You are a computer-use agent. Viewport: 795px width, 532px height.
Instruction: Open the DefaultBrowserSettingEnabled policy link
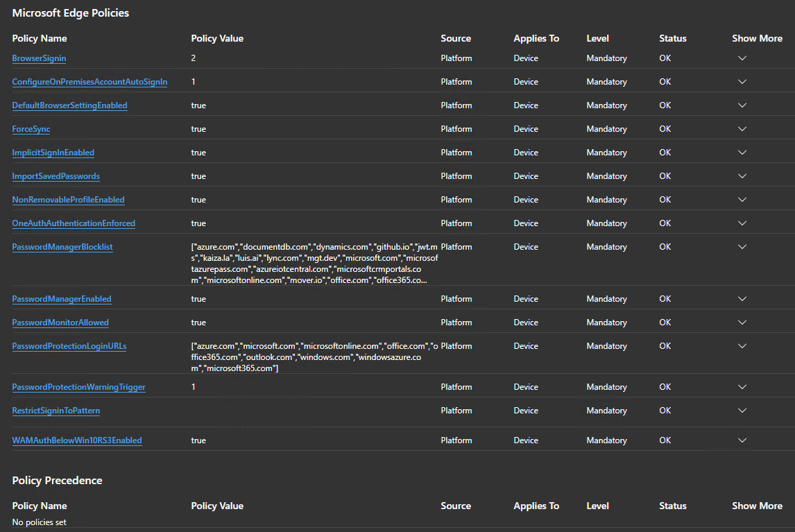(69, 105)
